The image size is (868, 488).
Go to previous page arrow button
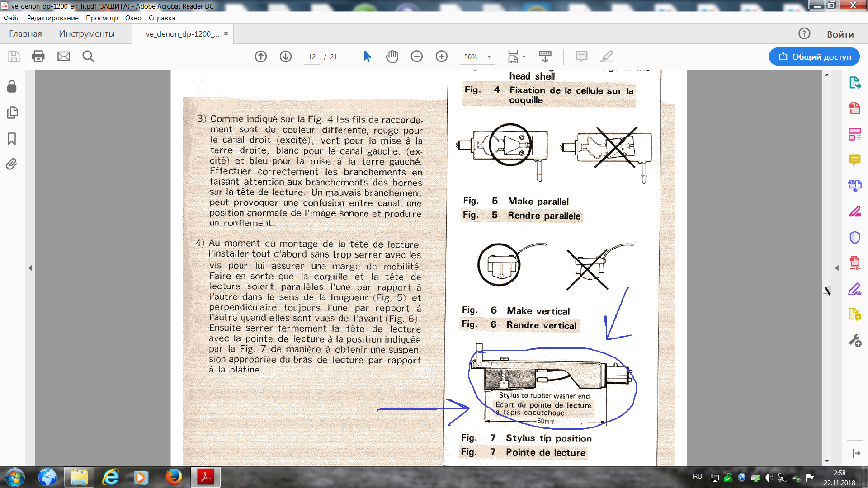coord(261,56)
